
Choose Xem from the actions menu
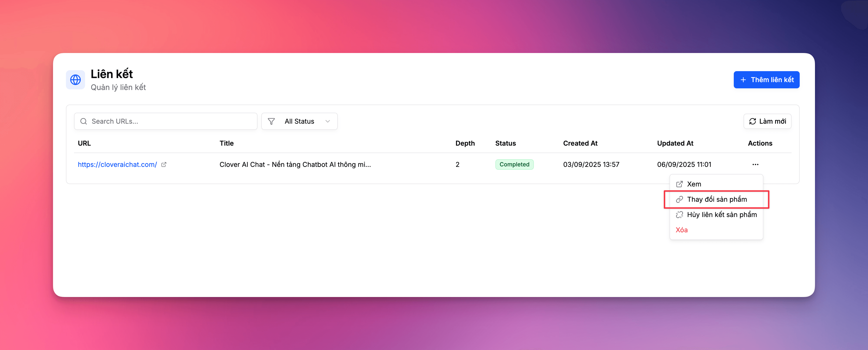click(x=694, y=184)
